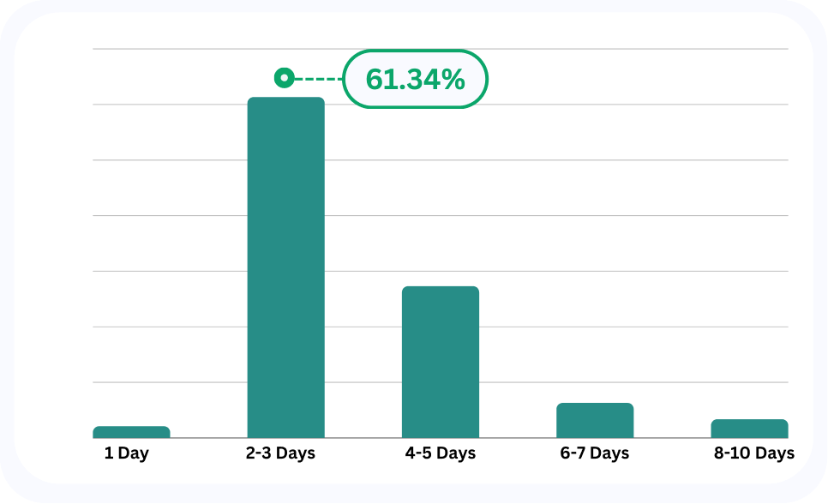This screenshot has height=504, width=828.
Task: Click the top of the 4-5 Days bar
Action: pyautogui.click(x=441, y=289)
